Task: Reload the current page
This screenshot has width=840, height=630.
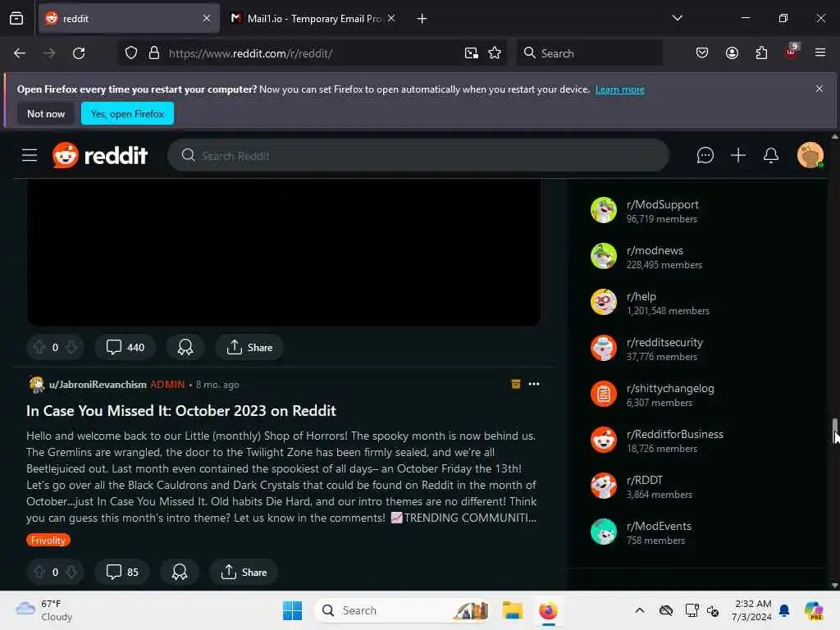Action: coord(79,53)
